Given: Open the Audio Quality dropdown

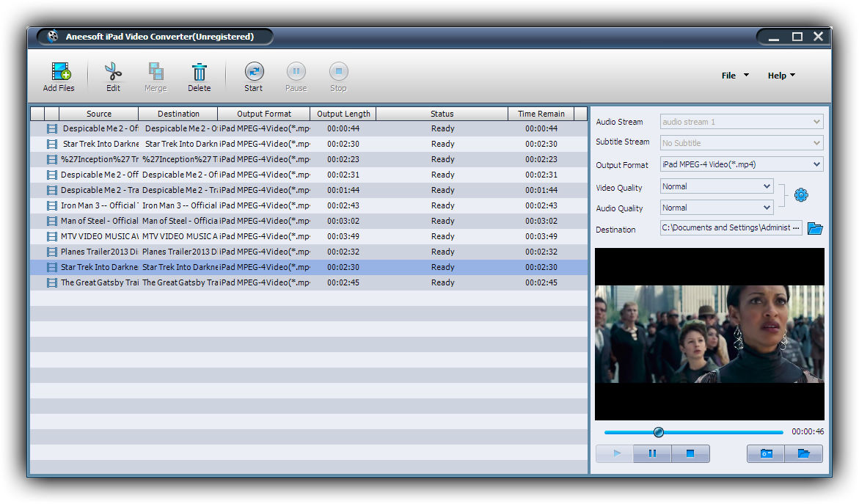Looking at the screenshot, I should click(717, 208).
